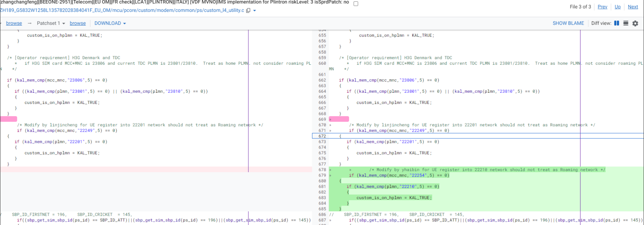This screenshot has width=644, height=225.
Task: Click line number 687 in right pane
Action: 322,220
